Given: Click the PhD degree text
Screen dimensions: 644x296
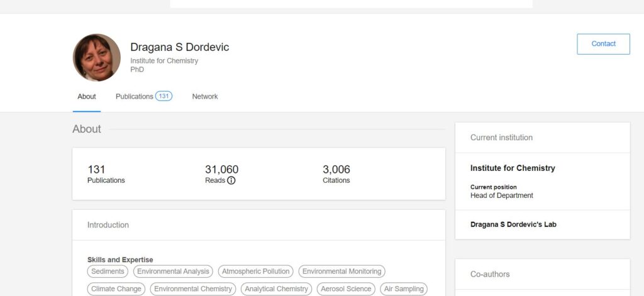Looking at the screenshot, I should point(137,69).
